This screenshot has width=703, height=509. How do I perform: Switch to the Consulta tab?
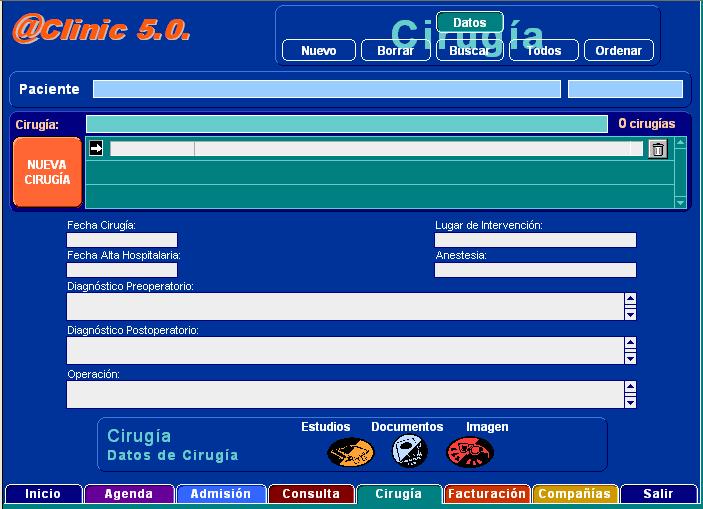(x=311, y=494)
